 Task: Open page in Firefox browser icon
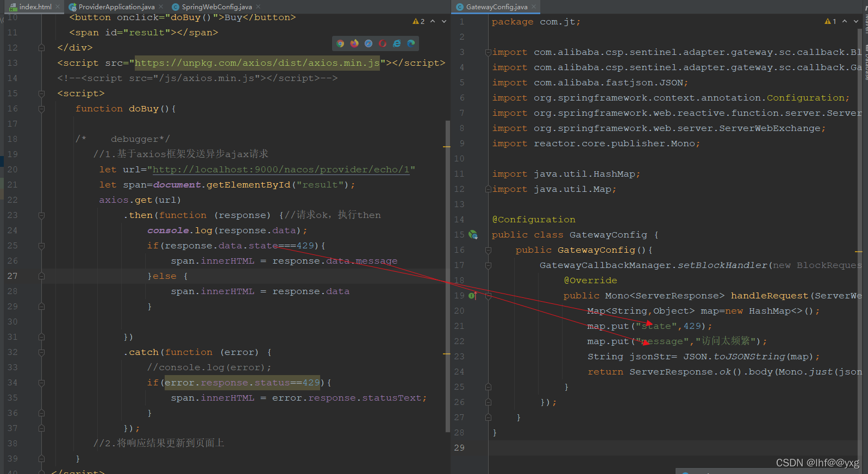pyautogui.click(x=354, y=43)
